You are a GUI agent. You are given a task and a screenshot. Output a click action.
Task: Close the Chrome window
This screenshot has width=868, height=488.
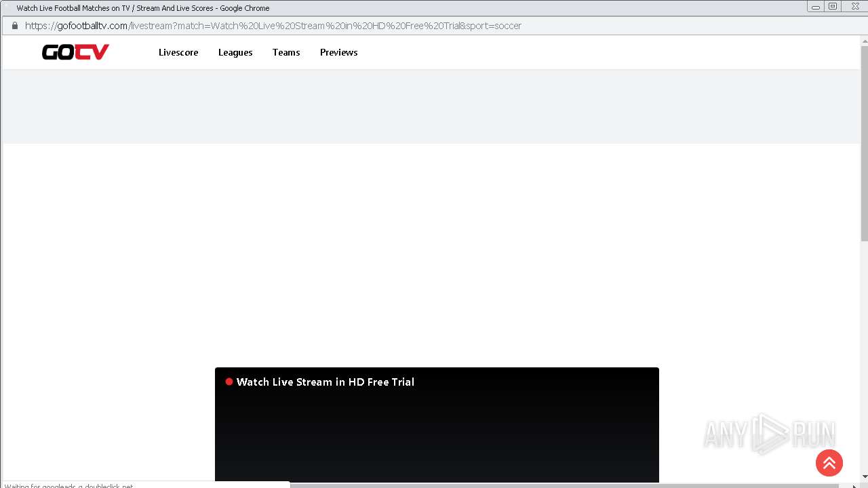pos(854,7)
